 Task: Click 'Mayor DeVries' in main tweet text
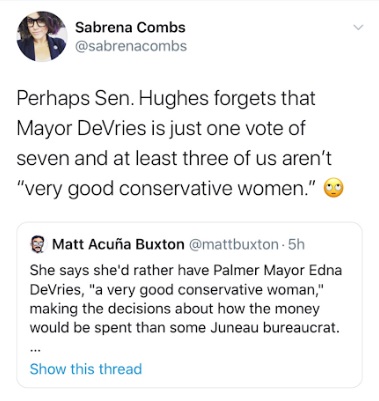point(81,128)
